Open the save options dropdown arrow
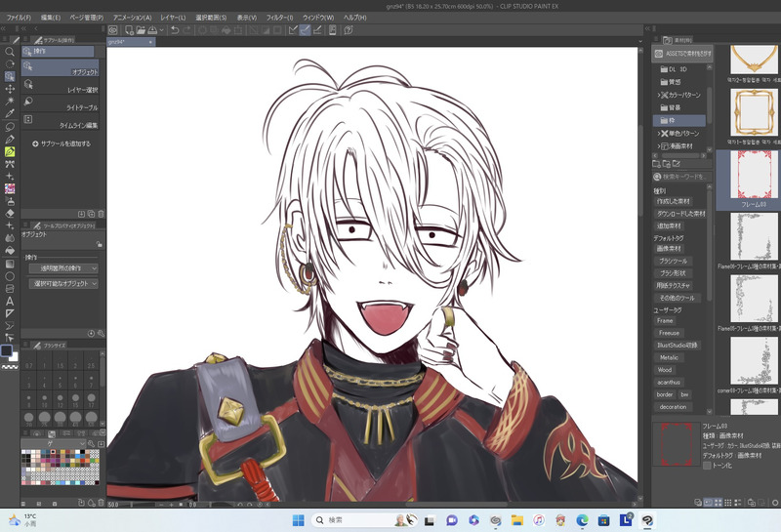The height and width of the screenshot is (532, 781). click(161, 30)
